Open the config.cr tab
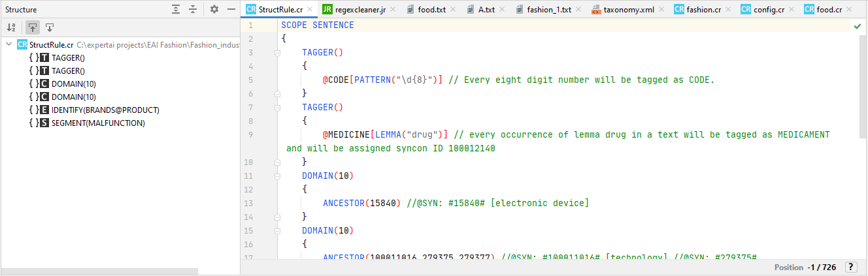Screen dimensions: 868x276 pyautogui.click(x=769, y=9)
